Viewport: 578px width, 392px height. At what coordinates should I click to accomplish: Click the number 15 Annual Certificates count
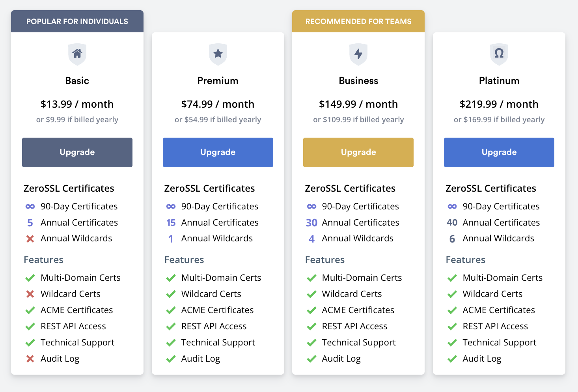point(171,223)
